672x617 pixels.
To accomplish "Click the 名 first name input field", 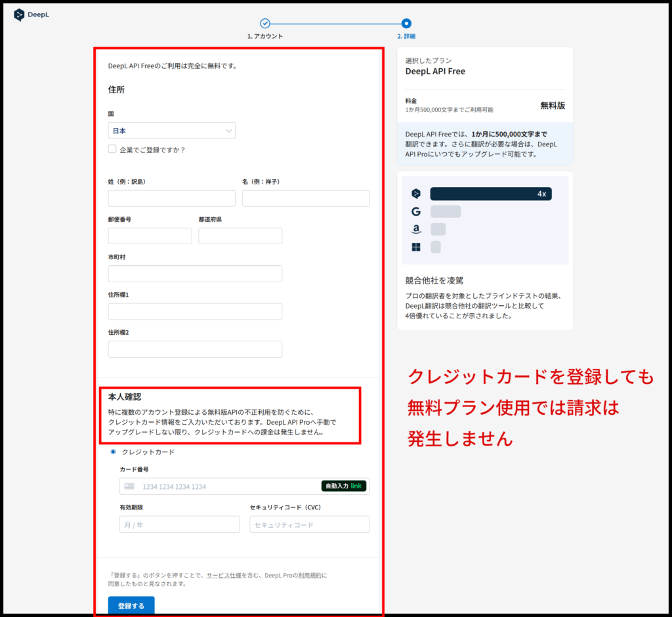I will tap(306, 198).
